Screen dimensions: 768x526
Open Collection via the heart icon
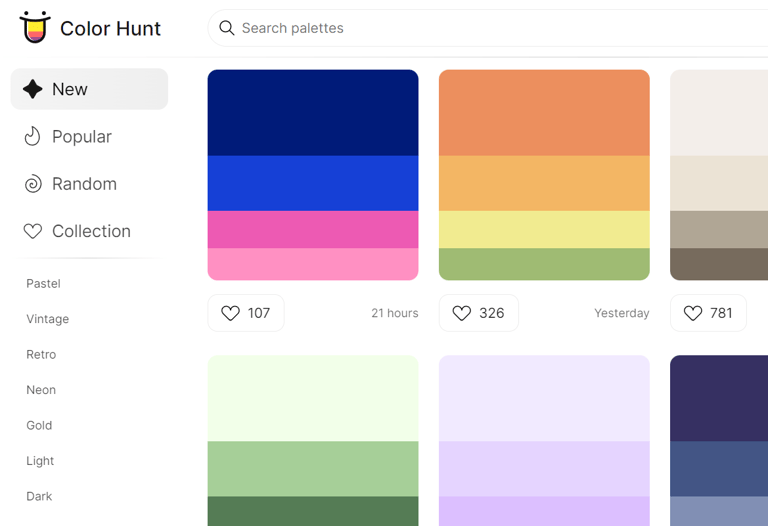33,231
